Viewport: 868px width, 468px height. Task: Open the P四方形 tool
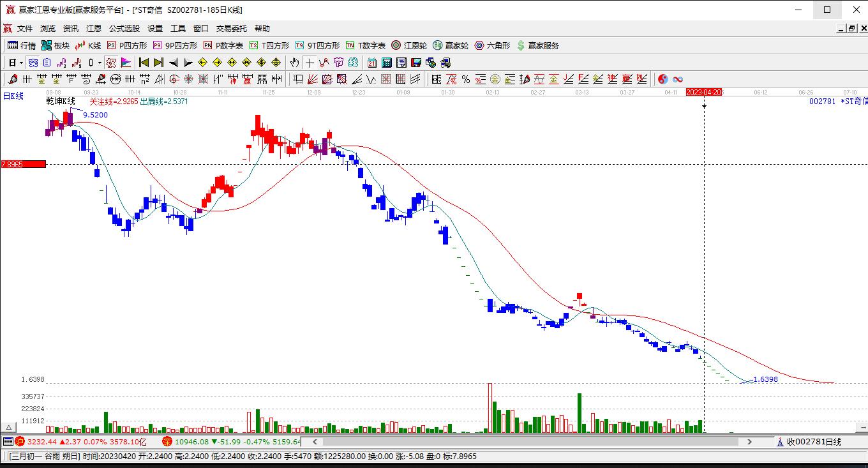click(127, 45)
